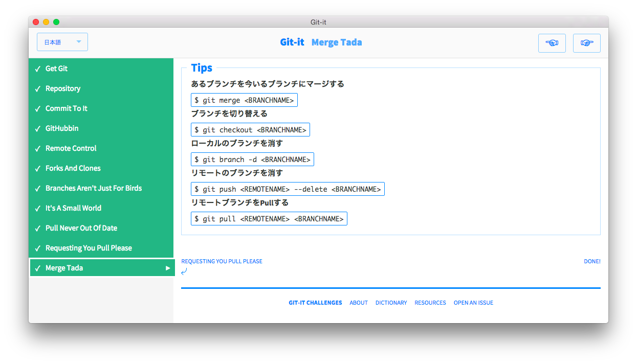Open the 日本語 language dropdown
637x364 pixels.
62,42
